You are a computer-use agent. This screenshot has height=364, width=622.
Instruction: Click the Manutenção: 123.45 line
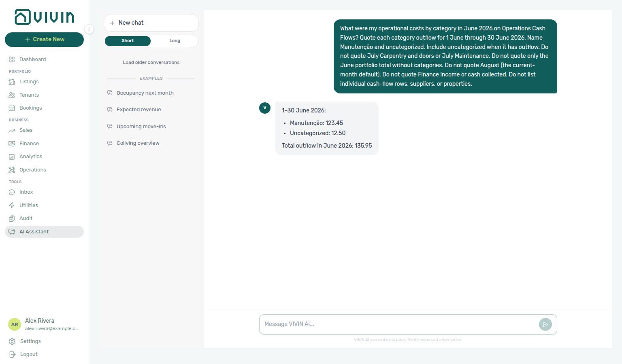coord(316,123)
